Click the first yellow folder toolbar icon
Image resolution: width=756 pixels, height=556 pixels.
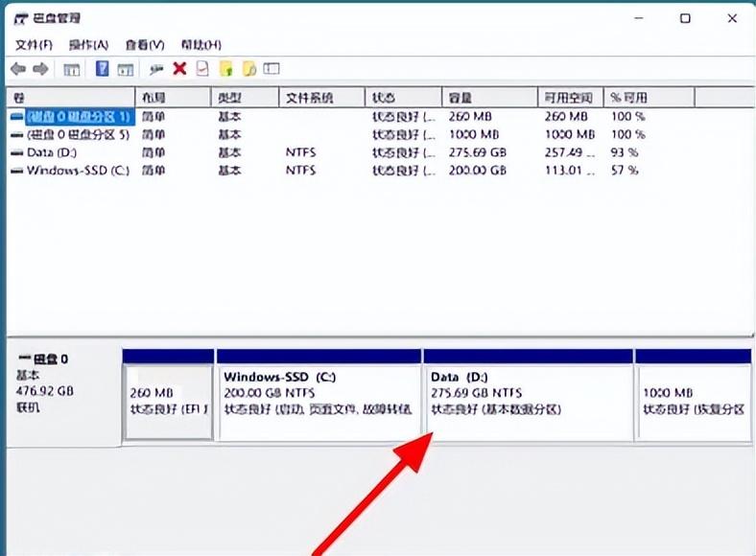click(226, 69)
